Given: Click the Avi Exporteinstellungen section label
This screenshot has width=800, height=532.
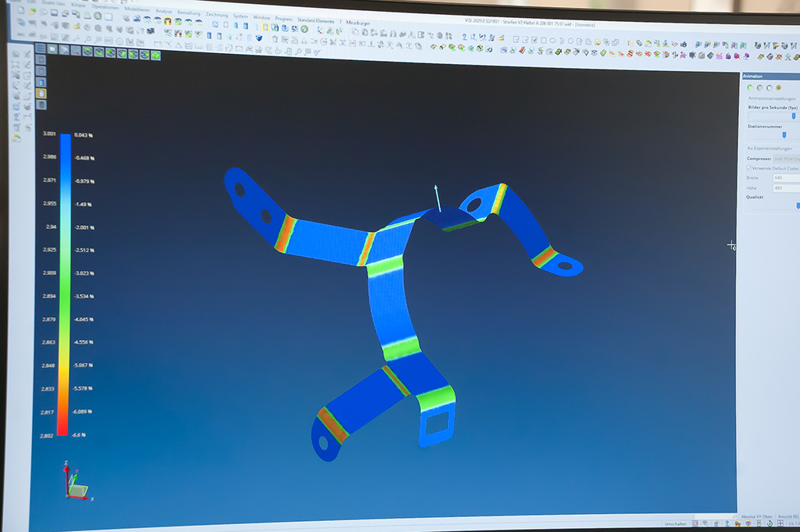Looking at the screenshot, I should pos(770,148).
